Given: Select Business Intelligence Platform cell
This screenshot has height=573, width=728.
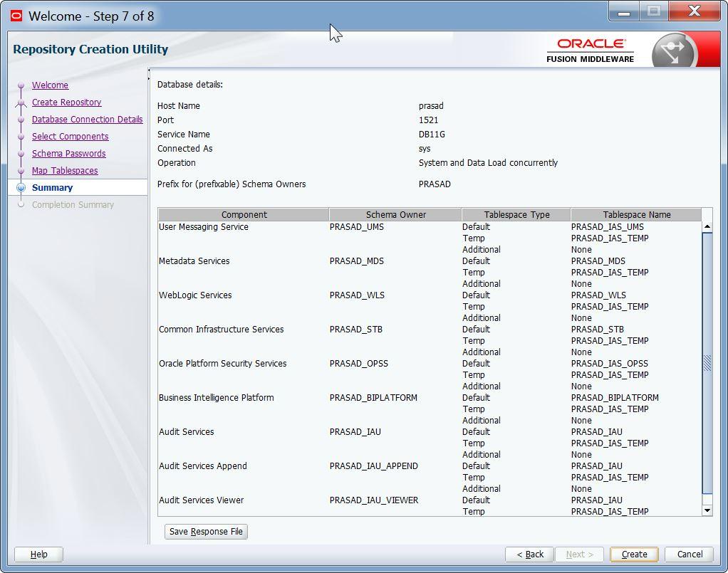Looking at the screenshot, I should pos(217,398).
